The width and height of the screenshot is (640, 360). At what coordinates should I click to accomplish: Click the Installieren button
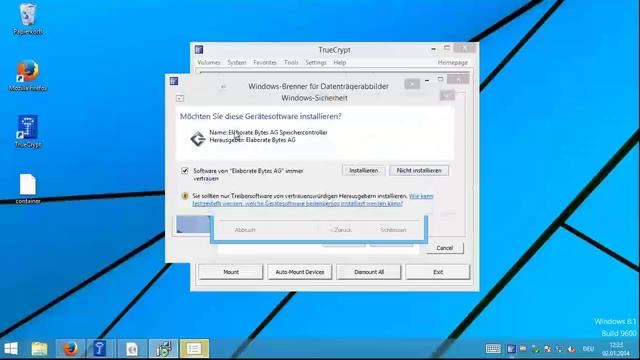[363, 171]
